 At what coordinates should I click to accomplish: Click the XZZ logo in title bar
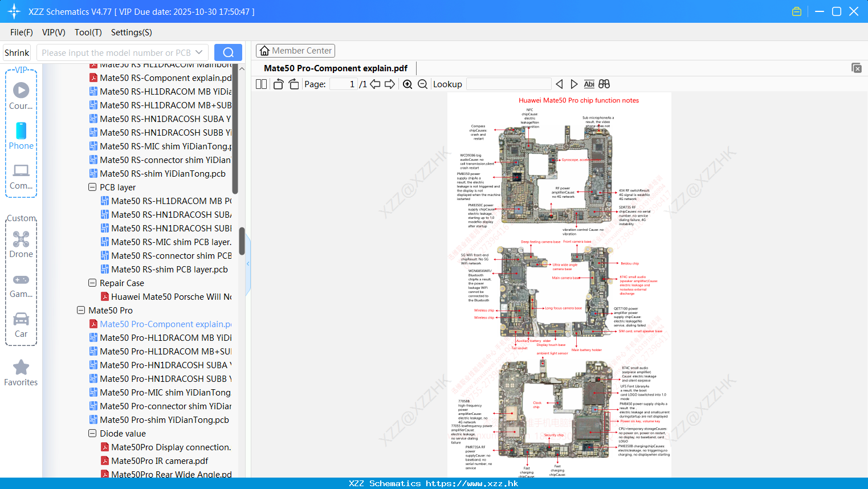click(14, 11)
